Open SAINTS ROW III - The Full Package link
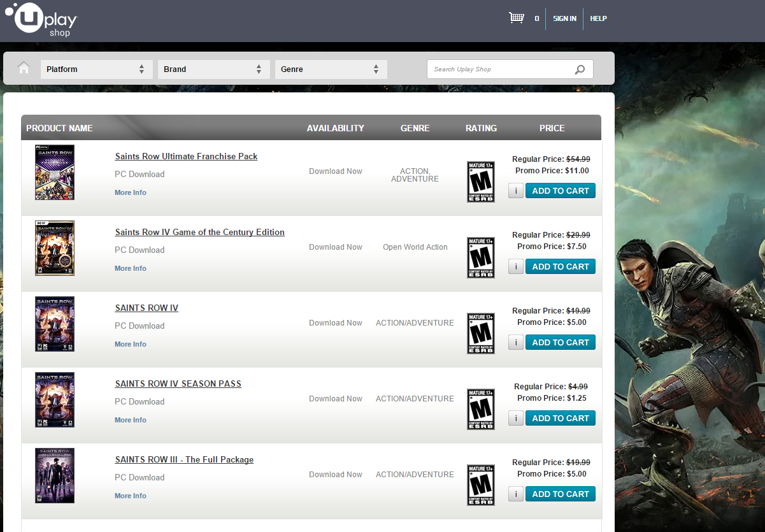765x532 pixels. tap(184, 460)
